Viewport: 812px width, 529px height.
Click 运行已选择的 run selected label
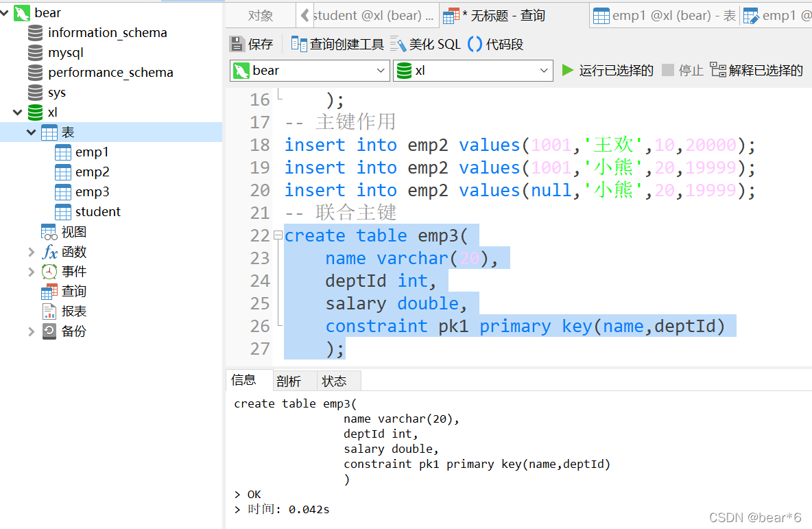point(617,71)
